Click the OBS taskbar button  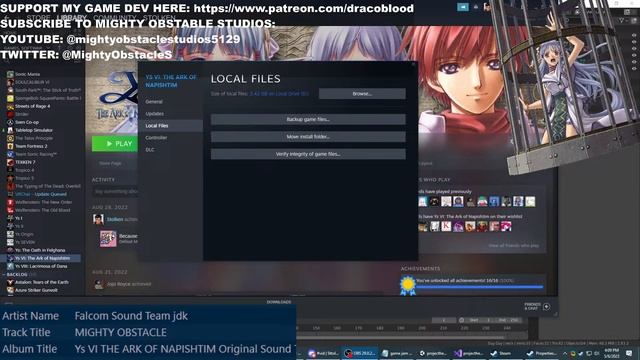point(359,353)
